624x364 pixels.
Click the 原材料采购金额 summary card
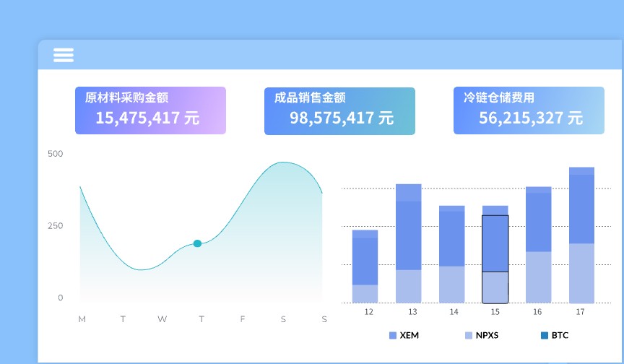coord(150,110)
